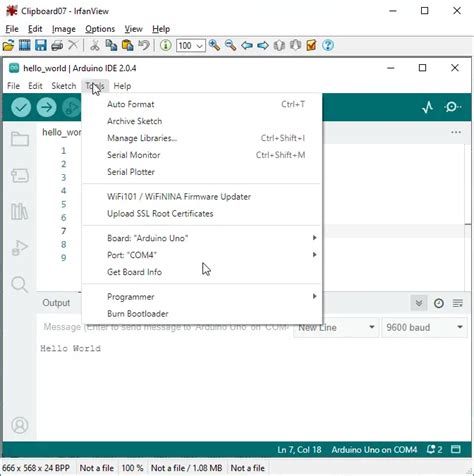Click the IrfanView next page icon
The height and width of the screenshot is (476, 474).
point(295,45)
